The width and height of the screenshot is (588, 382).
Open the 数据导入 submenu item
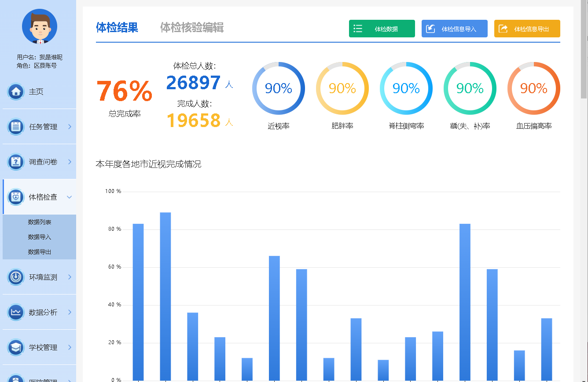click(x=40, y=237)
